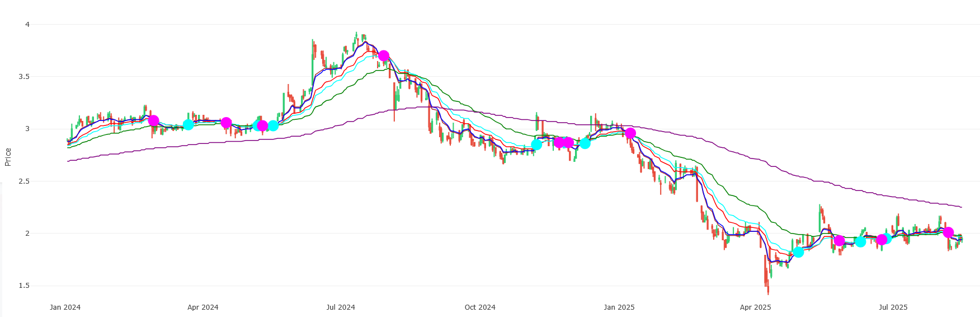Click the '2.5' y-axis tick label
Screen dimensions: 980x317
24,181
